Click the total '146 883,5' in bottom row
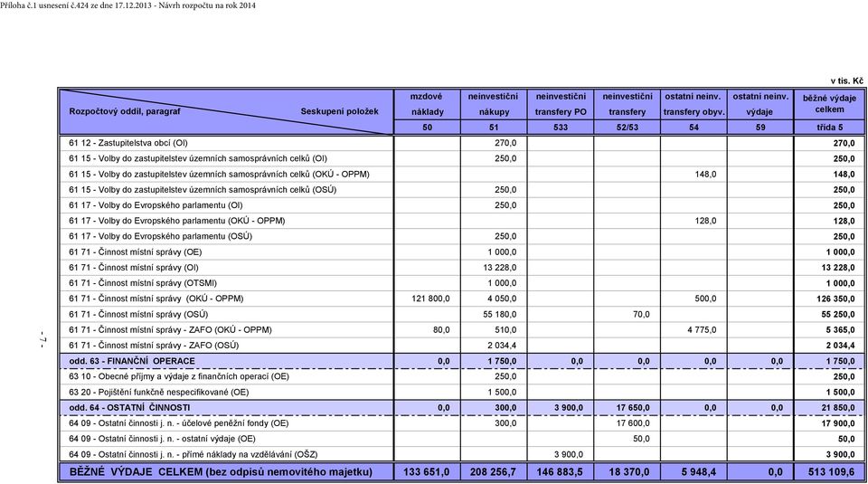Viewport: 868px width, 484px height. [x=560, y=472]
